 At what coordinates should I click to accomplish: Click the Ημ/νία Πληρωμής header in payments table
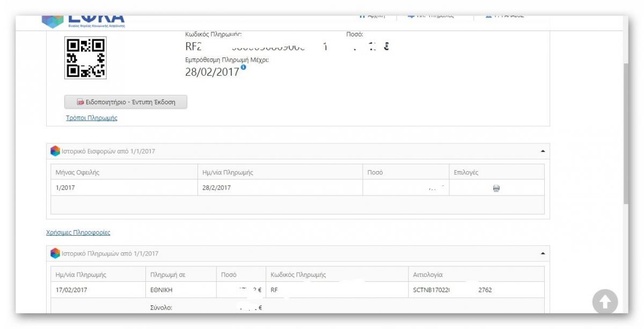(81, 275)
